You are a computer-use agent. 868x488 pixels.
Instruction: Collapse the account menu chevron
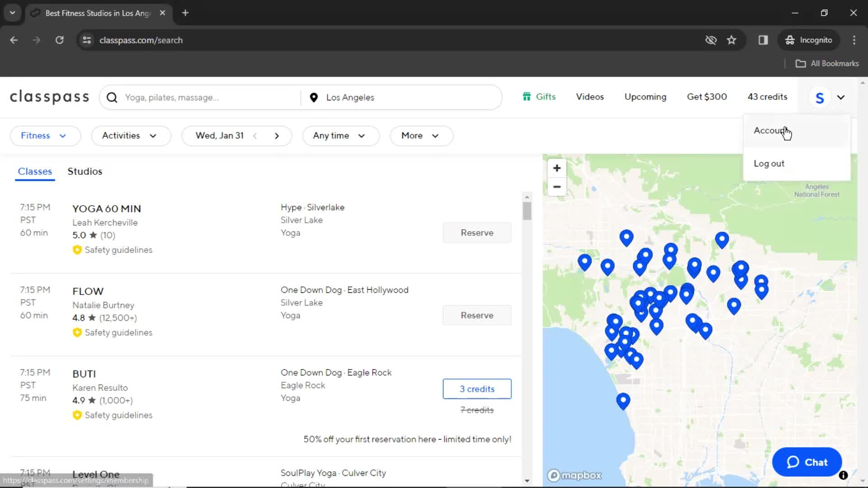click(841, 97)
